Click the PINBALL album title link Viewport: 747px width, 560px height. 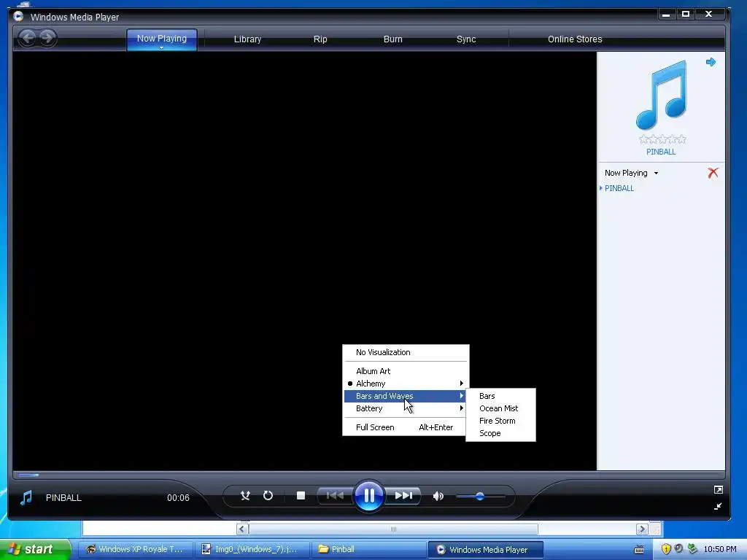(x=661, y=152)
